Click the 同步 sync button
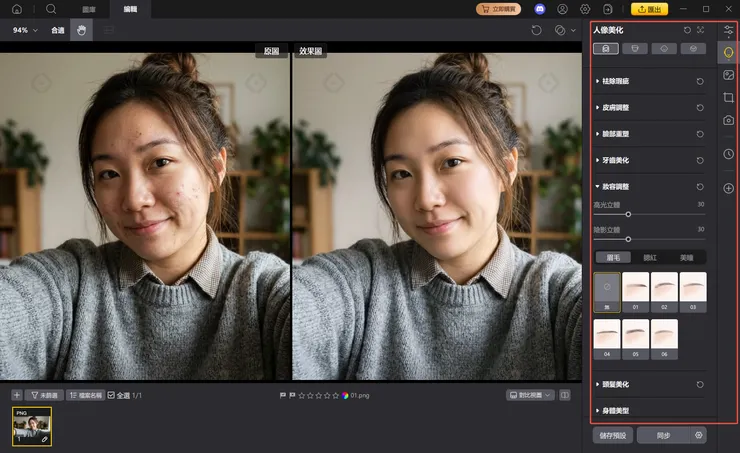The image size is (740, 453). pos(663,436)
